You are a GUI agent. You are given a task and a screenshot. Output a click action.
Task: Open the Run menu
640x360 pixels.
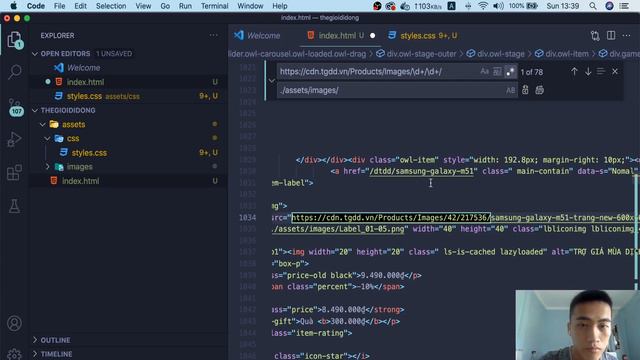[185, 6]
